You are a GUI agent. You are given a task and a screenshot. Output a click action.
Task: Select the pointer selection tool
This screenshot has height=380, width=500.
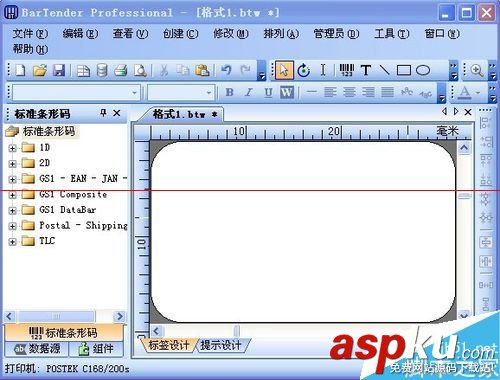click(x=284, y=70)
